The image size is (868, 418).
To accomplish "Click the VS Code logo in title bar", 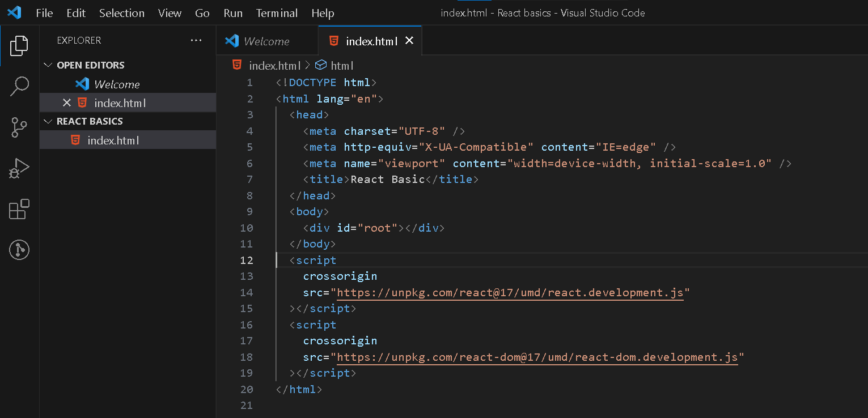I will pyautogui.click(x=14, y=12).
